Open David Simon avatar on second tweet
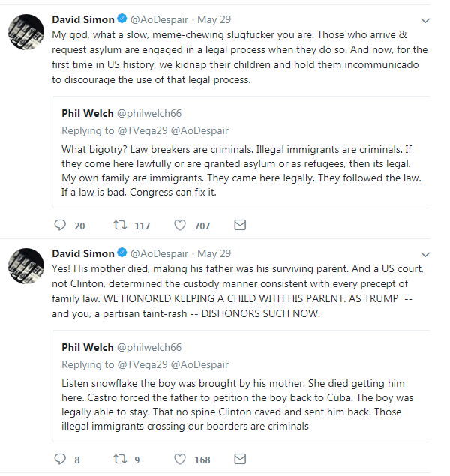The image size is (450, 476). [26, 266]
